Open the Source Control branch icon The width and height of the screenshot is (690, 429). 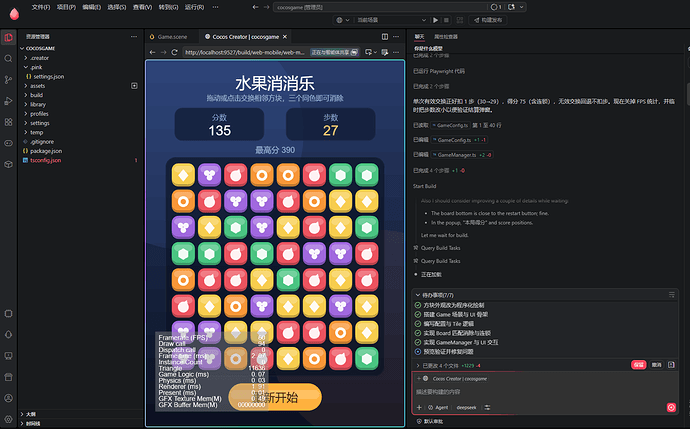tap(8, 80)
